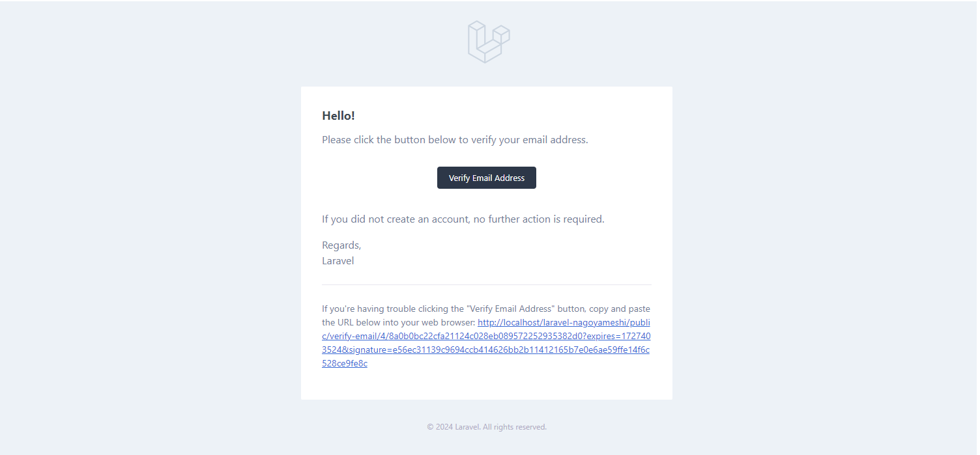Click the "© 2024 Laravel" footer text
This screenshot has width=980, height=455.
tap(454, 427)
